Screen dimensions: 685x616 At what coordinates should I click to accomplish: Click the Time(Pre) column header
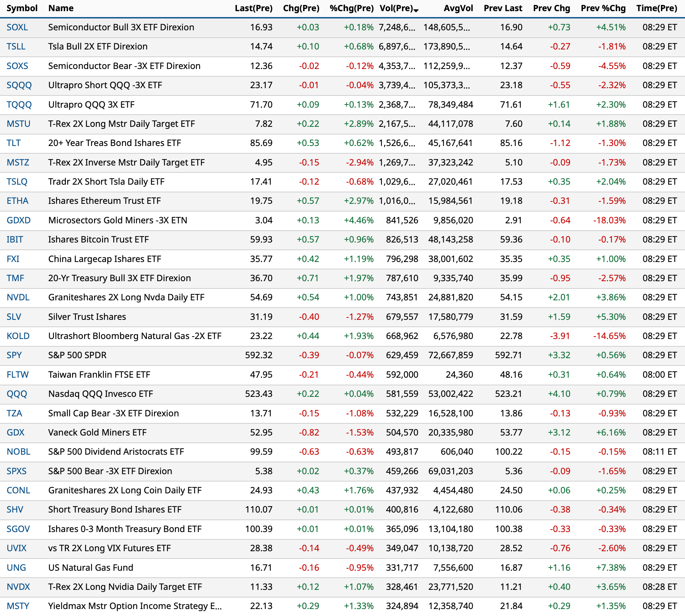(x=656, y=8)
